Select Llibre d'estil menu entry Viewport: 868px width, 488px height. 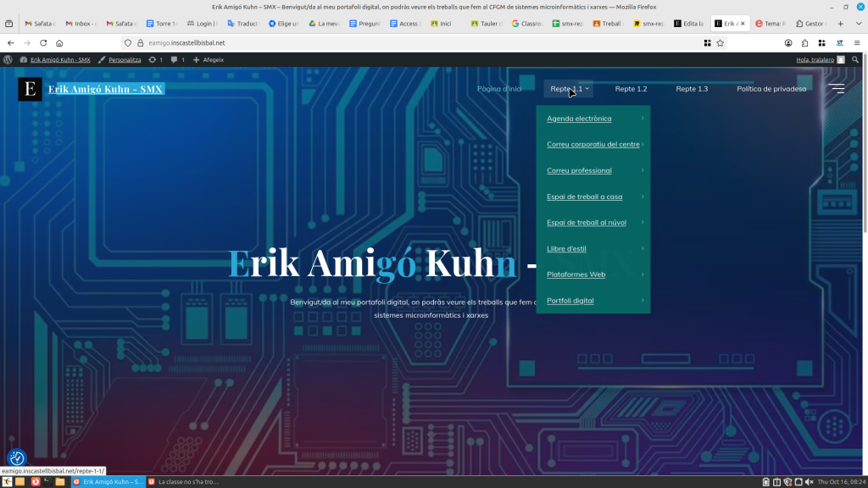tap(566, 248)
